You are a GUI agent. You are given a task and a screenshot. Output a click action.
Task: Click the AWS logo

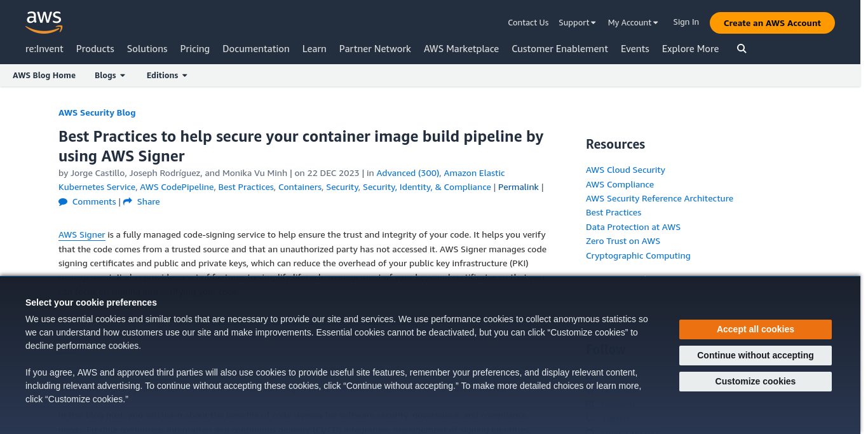(x=44, y=22)
